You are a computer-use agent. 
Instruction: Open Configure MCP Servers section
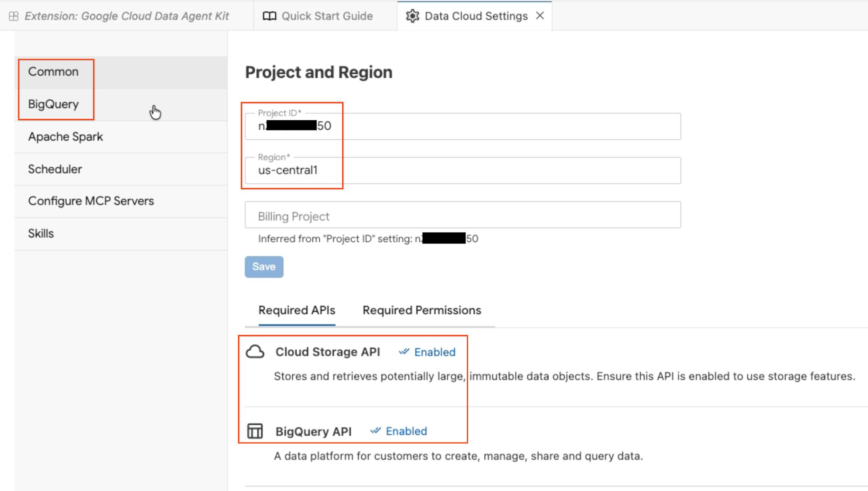point(121,201)
